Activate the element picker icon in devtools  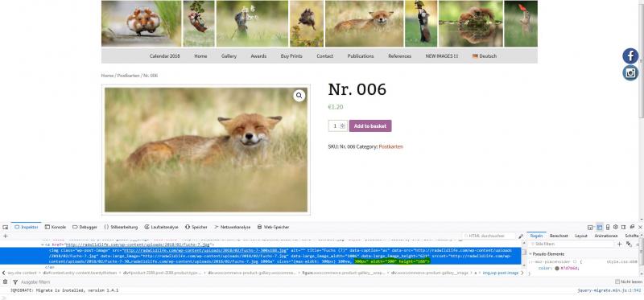(6, 227)
